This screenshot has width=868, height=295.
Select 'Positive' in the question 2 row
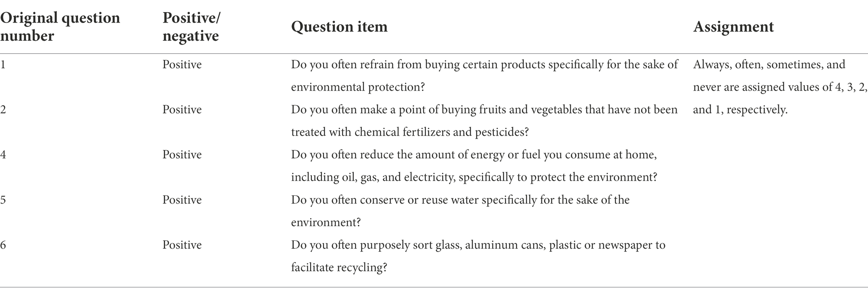[x=182, y=110]
